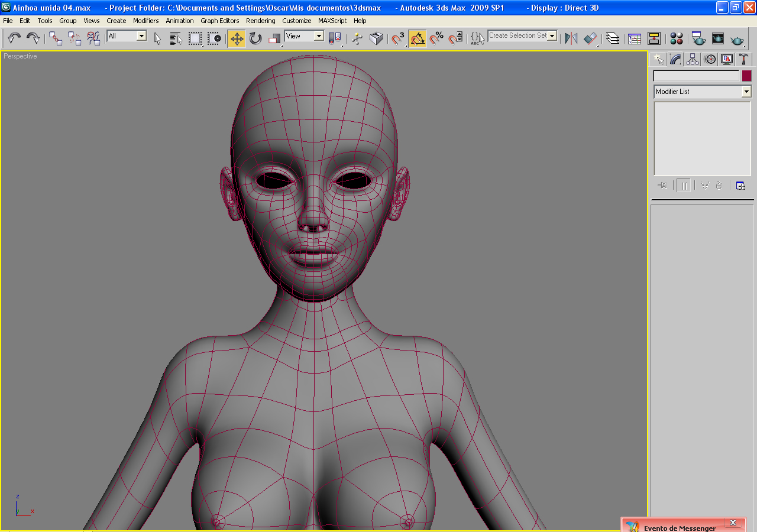The image size is (757, 532).
Task: Click the Rectangular Selection Region button
Action: tap(195, 38)
